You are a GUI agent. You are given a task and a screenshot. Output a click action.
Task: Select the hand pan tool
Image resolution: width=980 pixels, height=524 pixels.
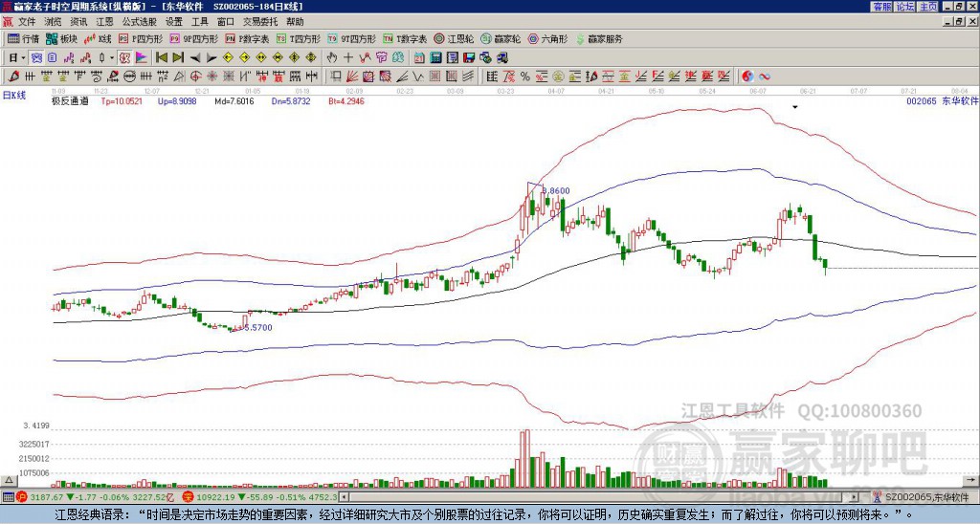click(x=332, y=58)
